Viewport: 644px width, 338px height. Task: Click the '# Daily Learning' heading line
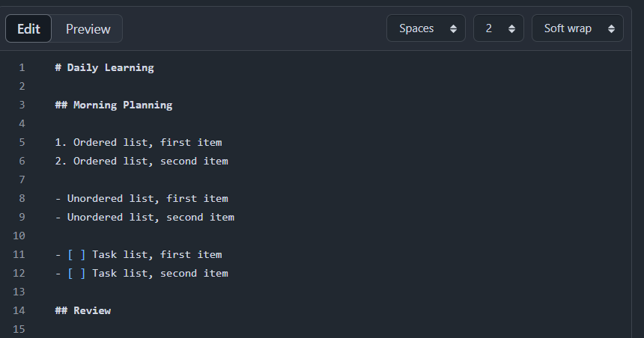tap(104, 68)
